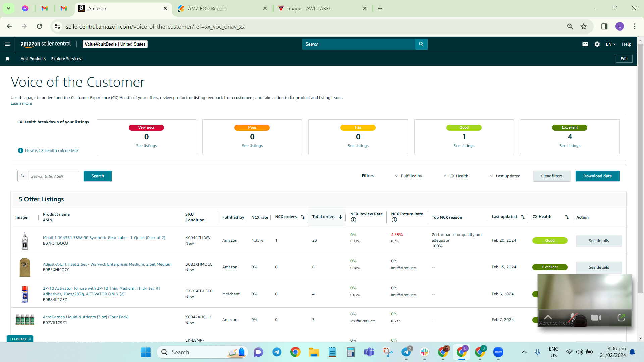Click the bookmark flag icon in the nav bar

click(x=7, y=59)
